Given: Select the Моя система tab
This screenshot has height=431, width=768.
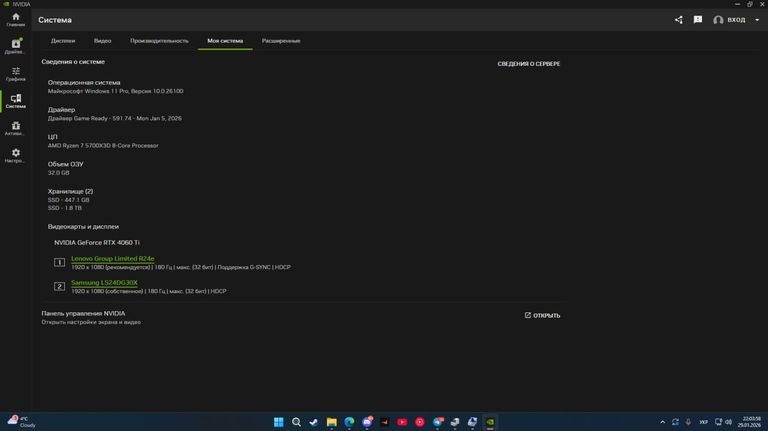Looking at the screenshot, I should [225, 41].
